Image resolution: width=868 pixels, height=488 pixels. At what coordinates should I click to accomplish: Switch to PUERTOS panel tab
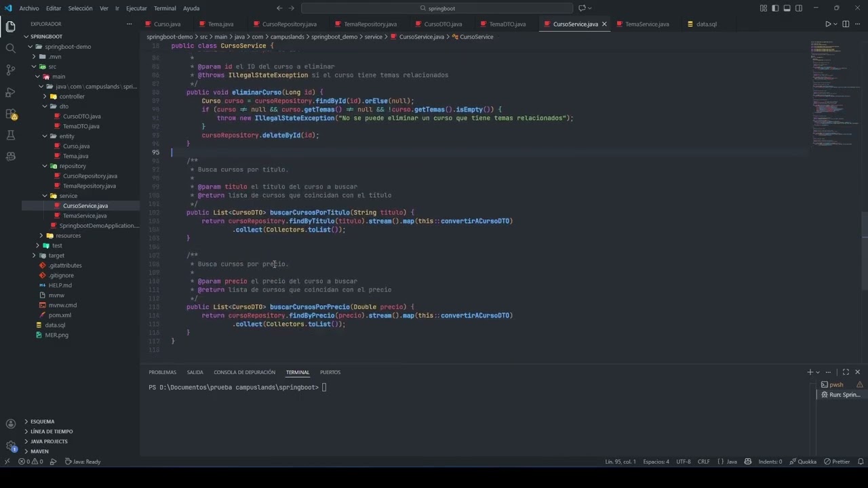[330, 372]
